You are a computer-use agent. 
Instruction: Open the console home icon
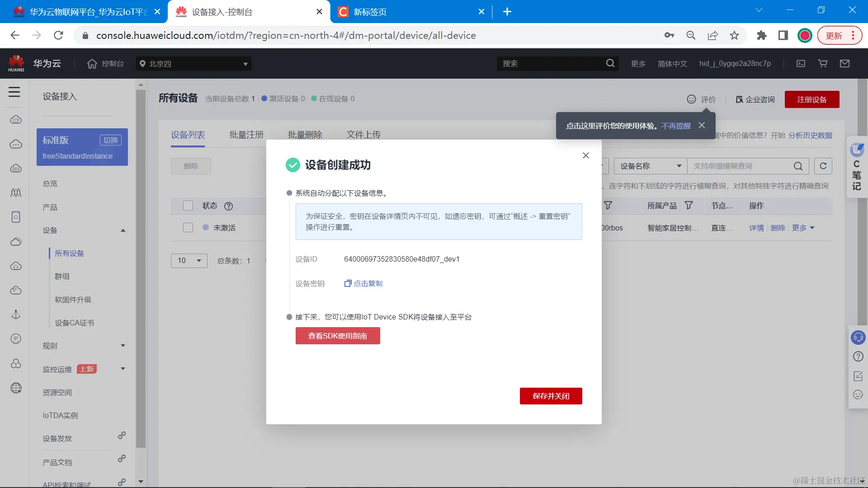[92, 64]
